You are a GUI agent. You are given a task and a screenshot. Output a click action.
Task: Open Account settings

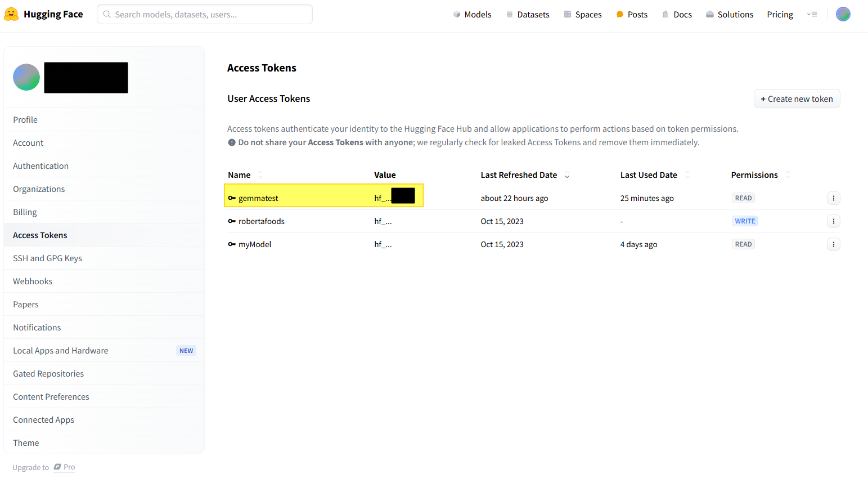(x=104, y=143)
